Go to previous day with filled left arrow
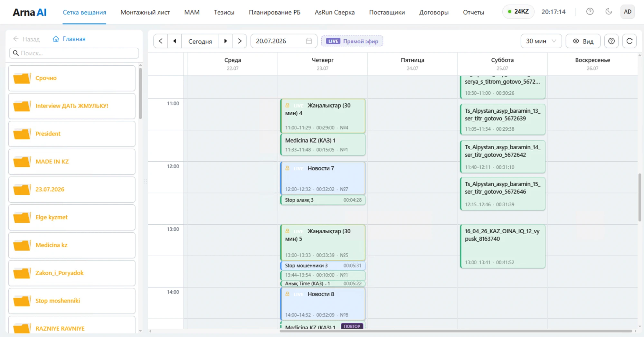Image resolution: width=644 pixels, height=337 pixels. click(x=175, y=41)
